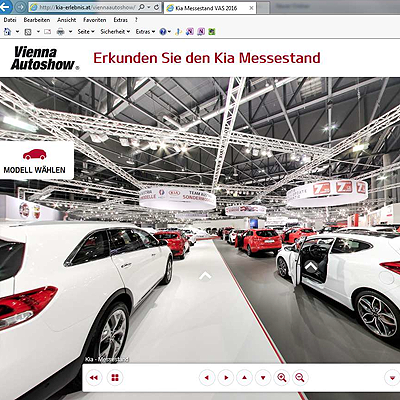Open the Seite dropdown
The width and height of the screenshot is (400, 400).
click(86, 32)
